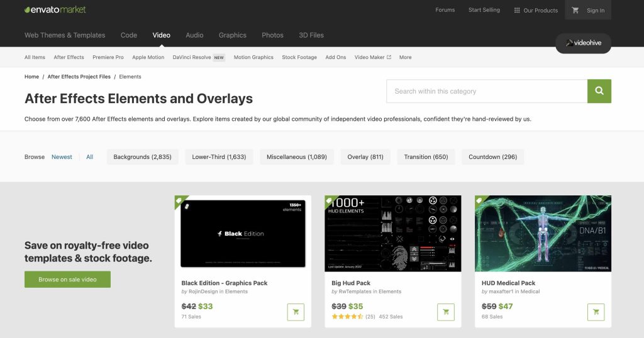Add Black Edition Graphics Pack to cart
Image resolution: width=644 pixels, height=338 pixels.
(296, 312)
